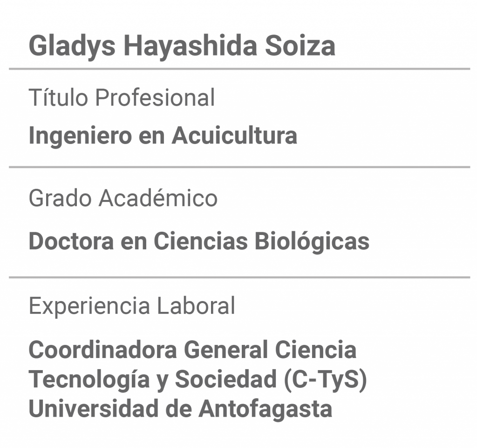The width and height of the screenshot is (477, 448).
Task: Click divider above Experiencia Laboral
Action: tap(239, 277)
